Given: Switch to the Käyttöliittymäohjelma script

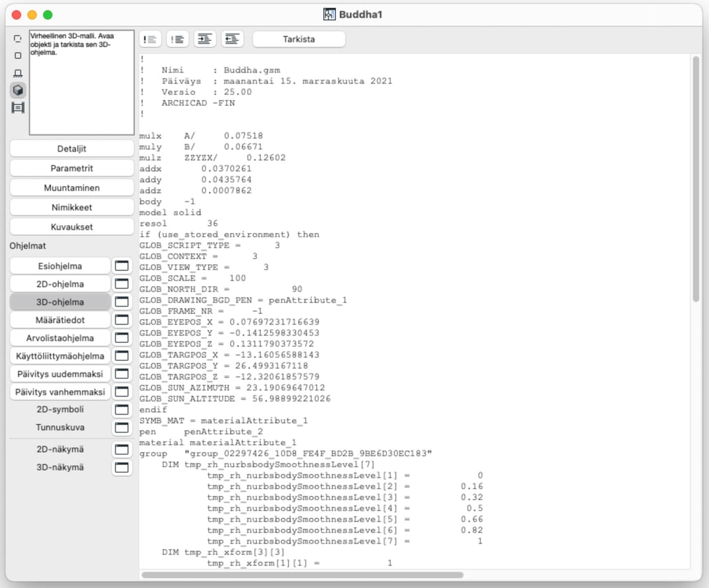Looking at the screenshot, I should (x=60, y=356).
